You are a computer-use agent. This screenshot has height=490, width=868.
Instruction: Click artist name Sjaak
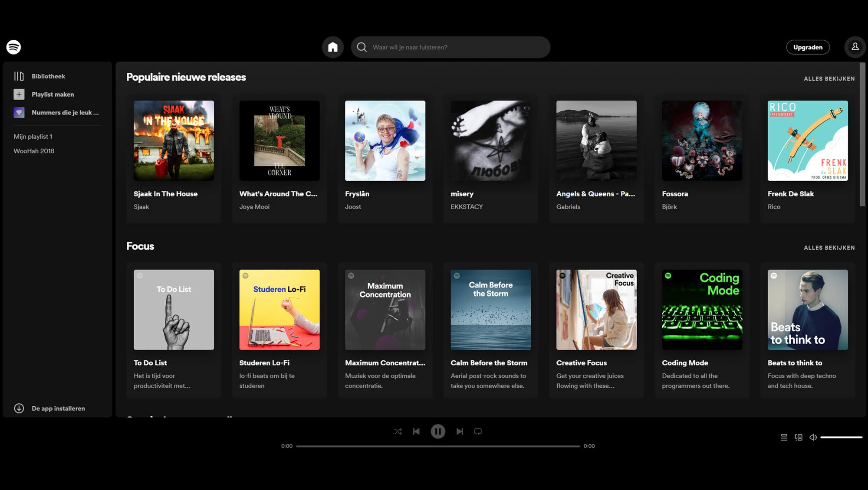pyautogui.click(x=141, y=207)
